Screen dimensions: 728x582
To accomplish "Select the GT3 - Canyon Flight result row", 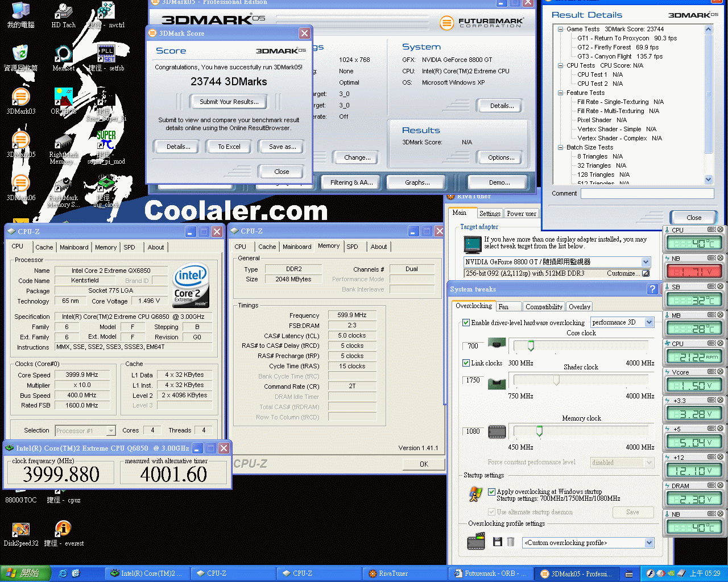I will 620,56.
